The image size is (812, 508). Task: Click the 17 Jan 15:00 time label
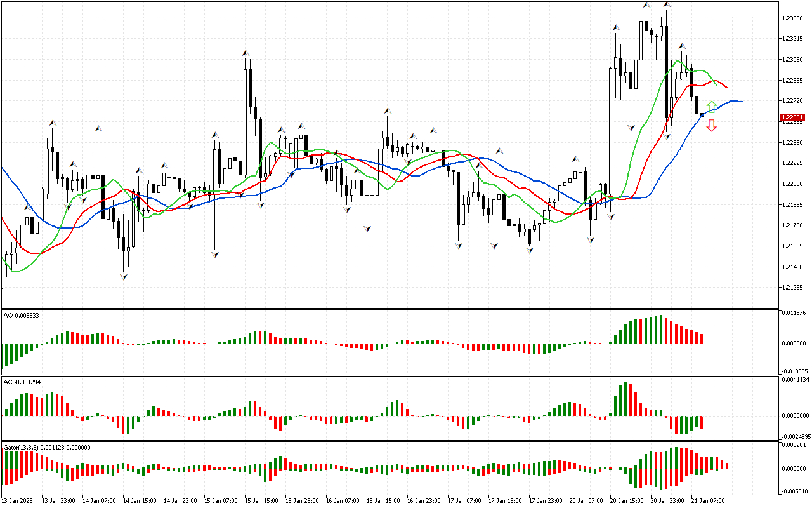pyautogui.click(x=505, y=500)
